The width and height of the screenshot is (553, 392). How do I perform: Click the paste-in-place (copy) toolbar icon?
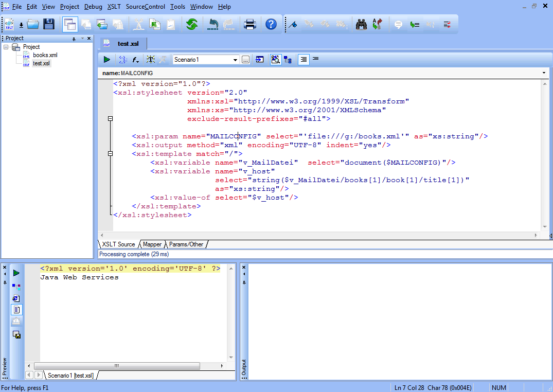(x=154, y=24)
